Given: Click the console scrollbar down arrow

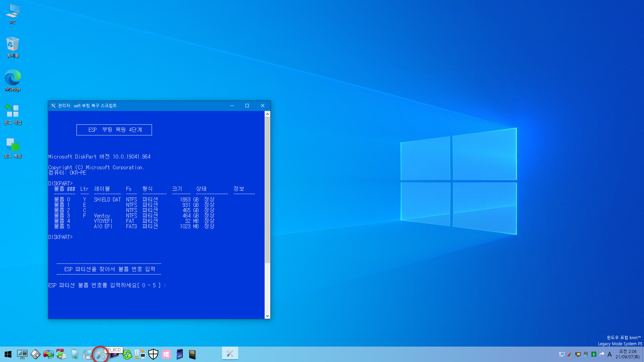Looking at the screenshot, I should tap(267, 316).
